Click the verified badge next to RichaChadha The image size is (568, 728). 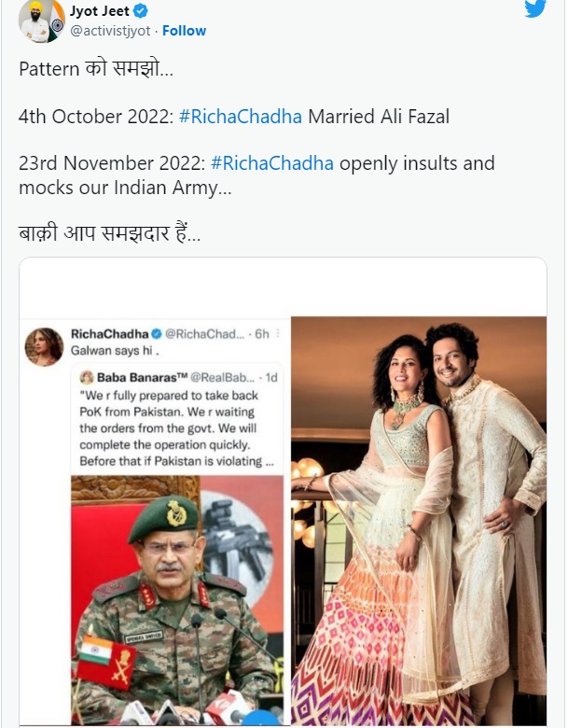[157, 333]
